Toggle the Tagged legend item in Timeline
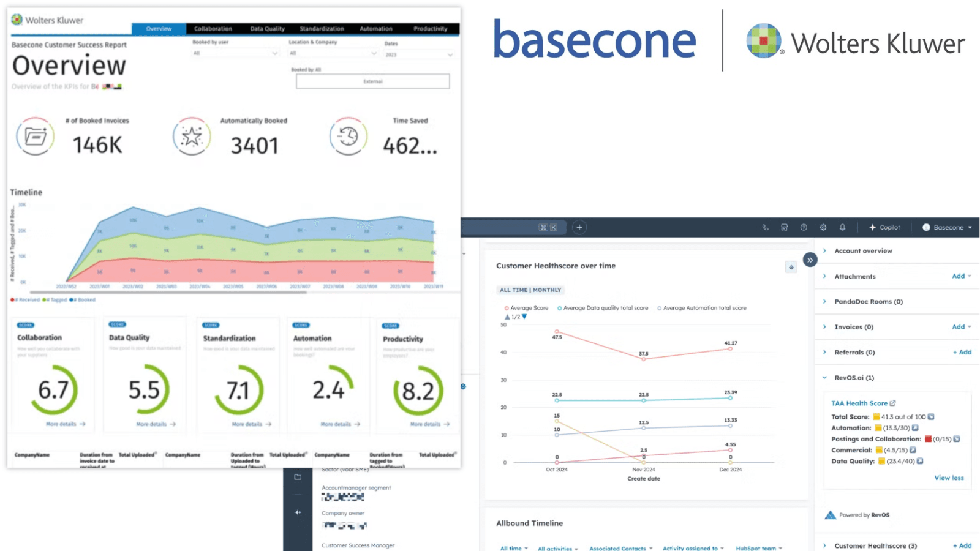The width and height of the screenshot is (980, 551). click(x=55, y=300)
